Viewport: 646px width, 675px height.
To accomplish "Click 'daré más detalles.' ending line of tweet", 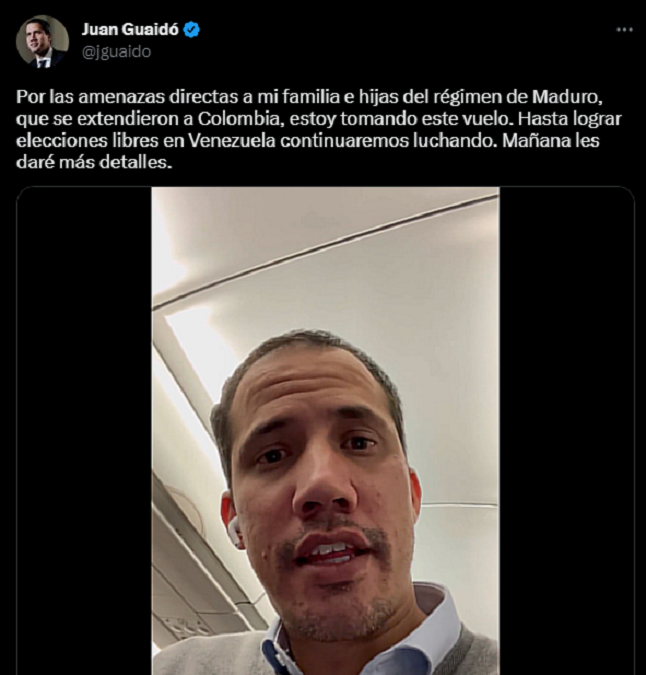I will pyautogui.click(x=94, y=163).
